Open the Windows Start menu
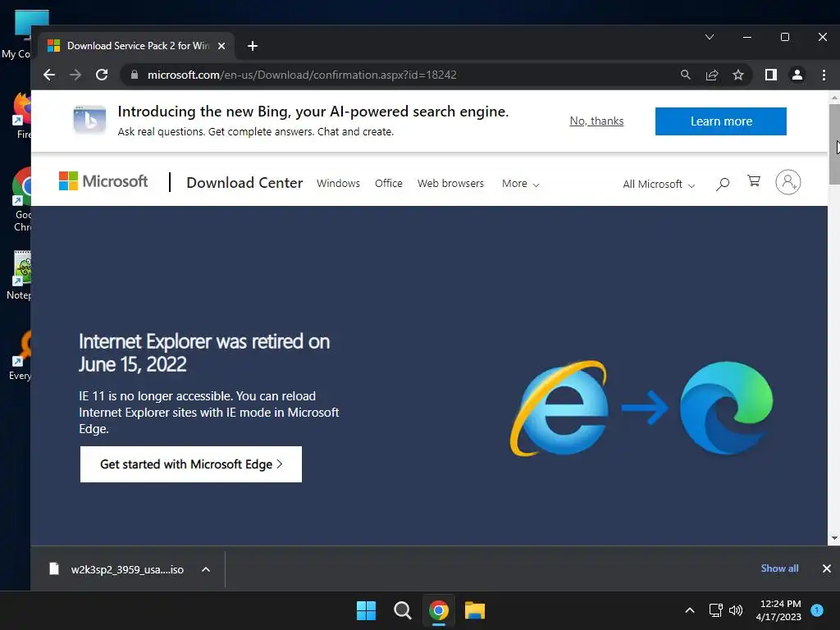The height and width of the screenshot is (630, 840). pos(367,610)
